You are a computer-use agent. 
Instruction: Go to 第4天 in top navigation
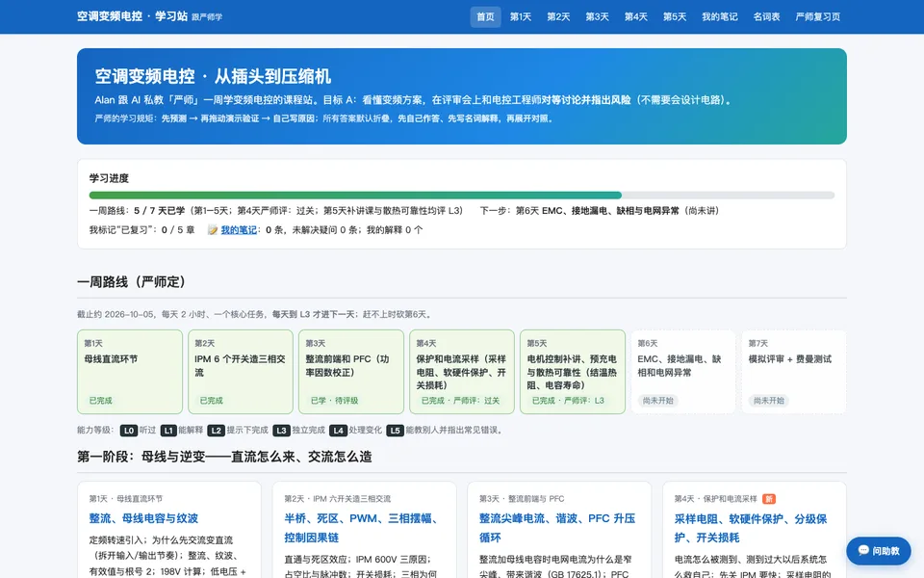coord(636,16)
